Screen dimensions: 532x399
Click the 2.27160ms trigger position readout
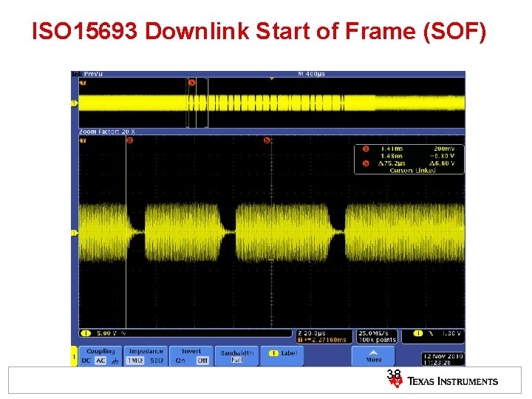click(x=322, y=340)
